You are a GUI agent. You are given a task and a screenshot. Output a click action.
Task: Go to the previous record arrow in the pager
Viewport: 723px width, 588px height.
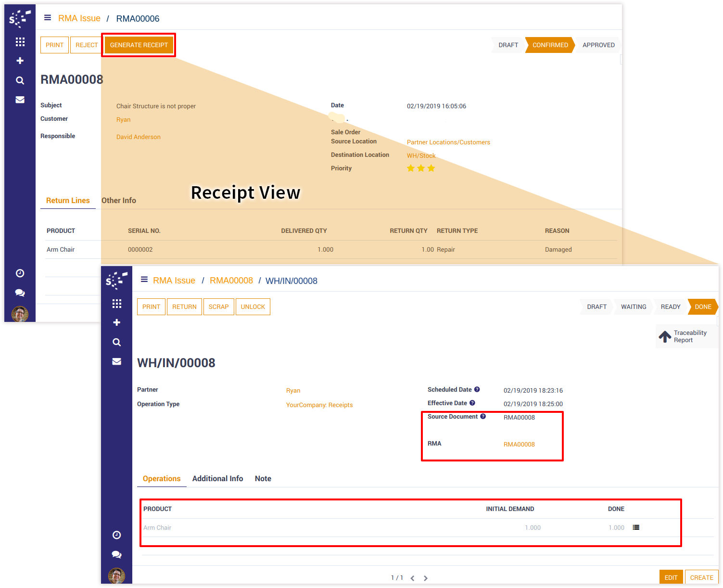tap(412, 578)
